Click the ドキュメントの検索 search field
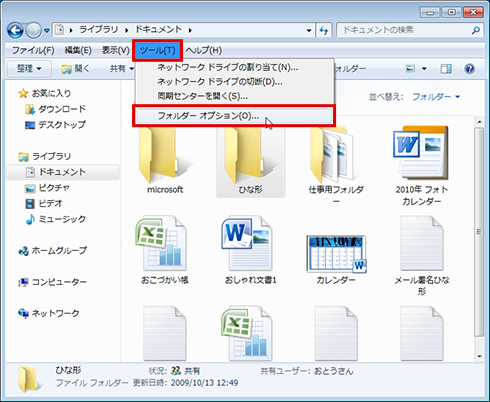The height and width of the screenshot is (402, 490). coord(404,30)
